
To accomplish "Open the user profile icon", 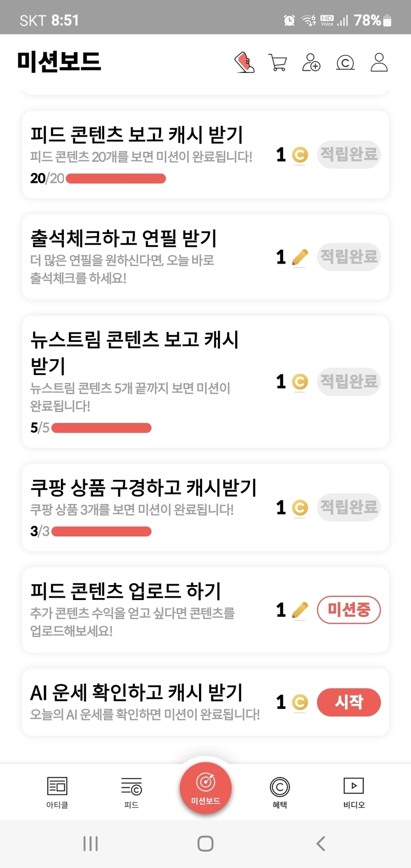I will click(379, 63).
